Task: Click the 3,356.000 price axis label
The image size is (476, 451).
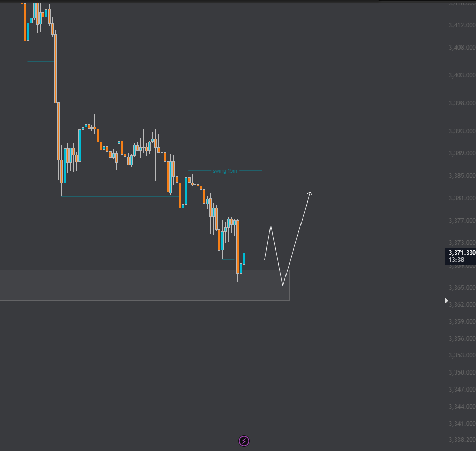Action: point(462,339)
